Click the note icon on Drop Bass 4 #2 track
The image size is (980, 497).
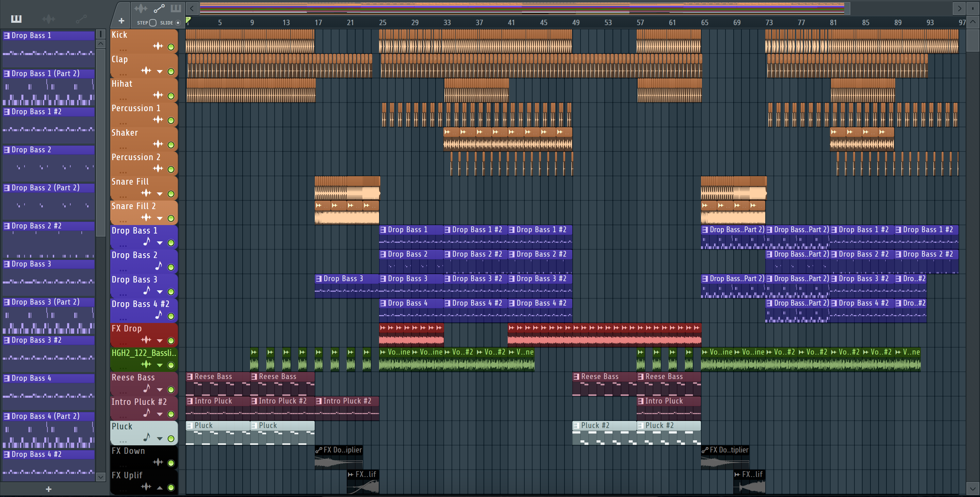pyautogui.click(x=159, y=314)
